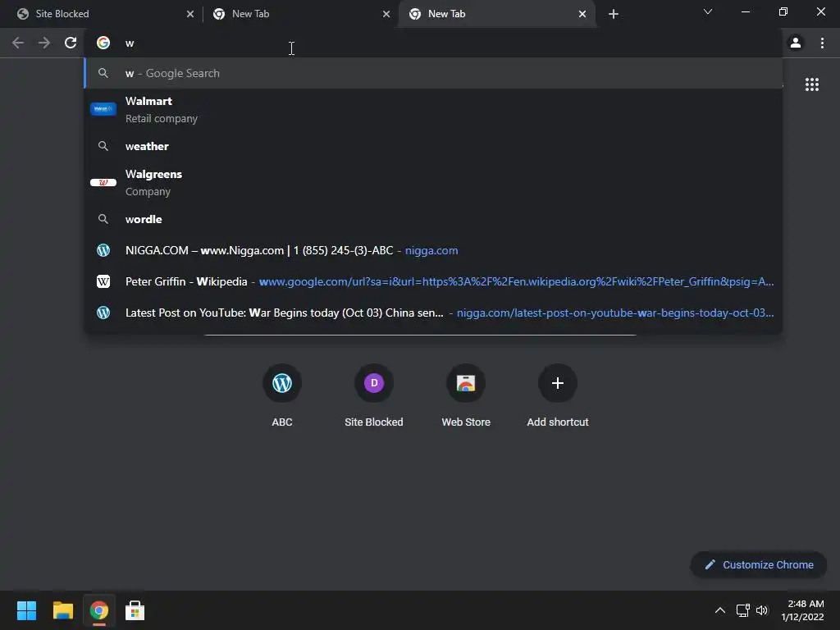This screenshot has width=840, height=630.
Task: Reload the current page
Action: [71, 43]
